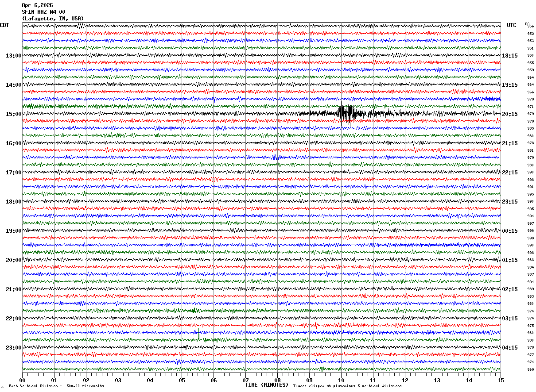This screenshot has width=536, height=392.
Task: Click the 23:15 UTC time label
Action: tap(510, 202)
